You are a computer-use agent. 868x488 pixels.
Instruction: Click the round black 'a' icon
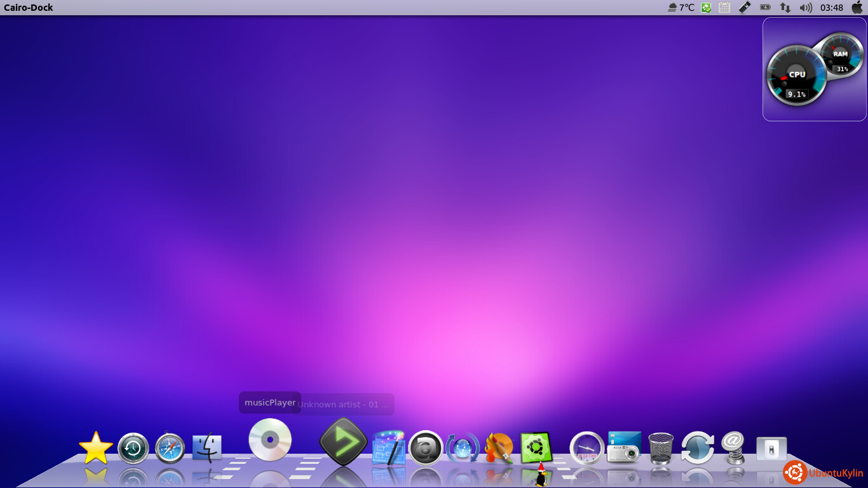coord(425,449)
